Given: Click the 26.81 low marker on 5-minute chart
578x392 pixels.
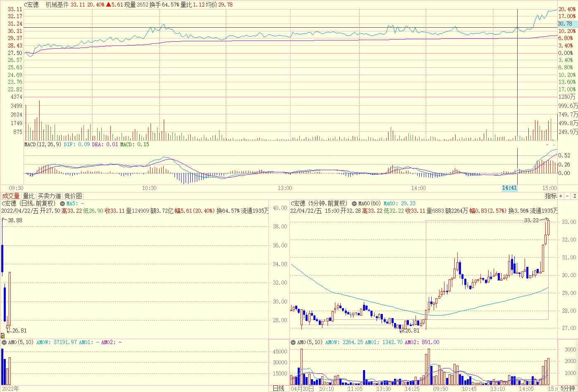Looking at the screenshot, I should pos(412,330).
